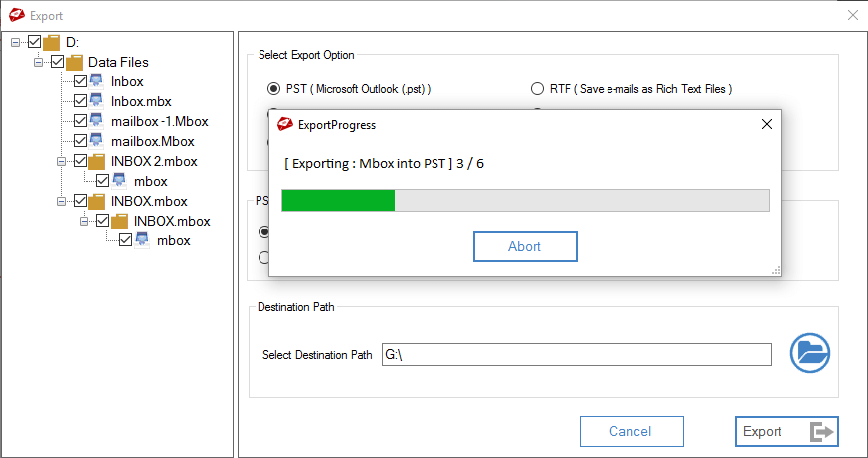
Task: Toggle the mailbox.Mbox checkbox
Action: pyautogui.click(x=80, y=141)
